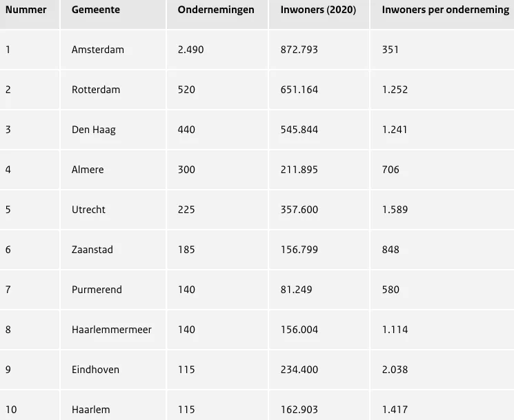514x420 pixels.
Task: Click Eindhoven's 2.038 inwoners per onderneming
Action: (395, 370)
